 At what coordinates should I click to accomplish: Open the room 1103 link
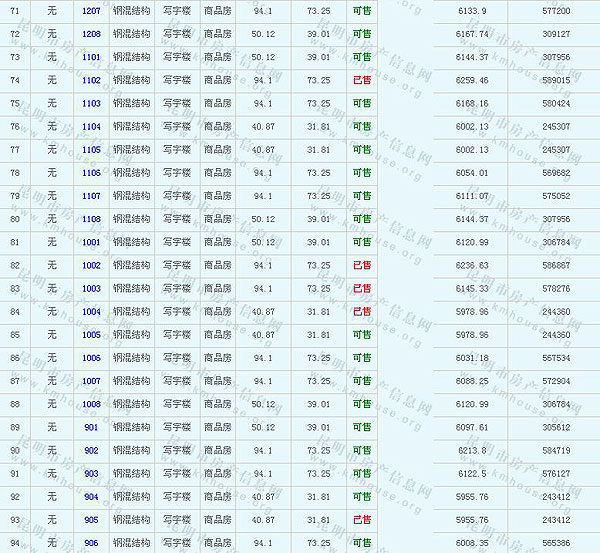pyautogui.click(x=91, y=103)
